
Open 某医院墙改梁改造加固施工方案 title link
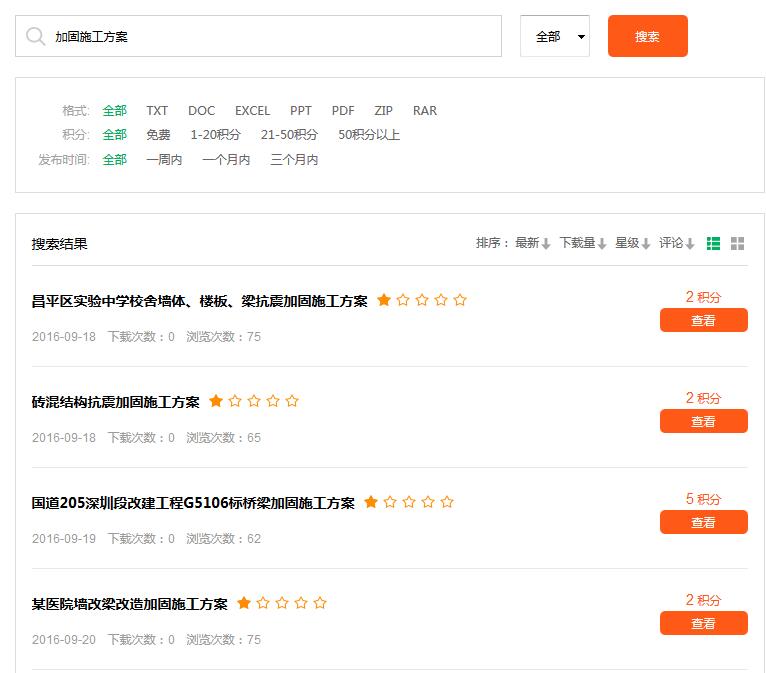coord(130,604)
